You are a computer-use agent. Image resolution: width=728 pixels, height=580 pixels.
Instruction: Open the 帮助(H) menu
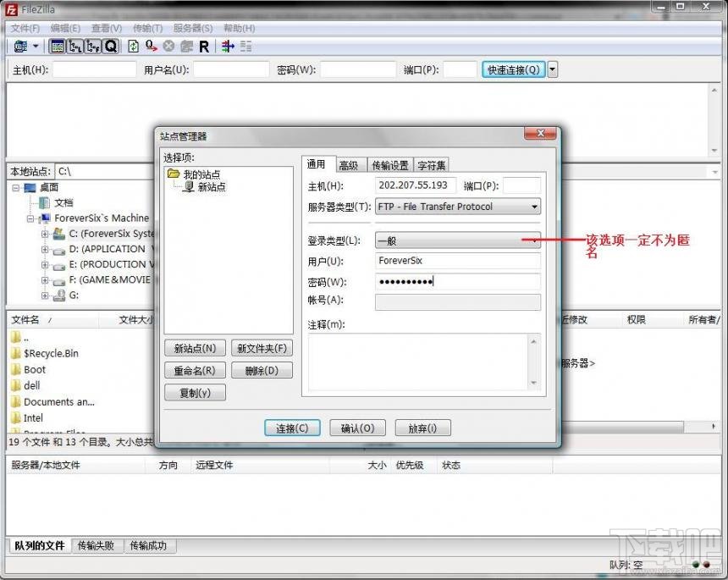coord(239,28)
